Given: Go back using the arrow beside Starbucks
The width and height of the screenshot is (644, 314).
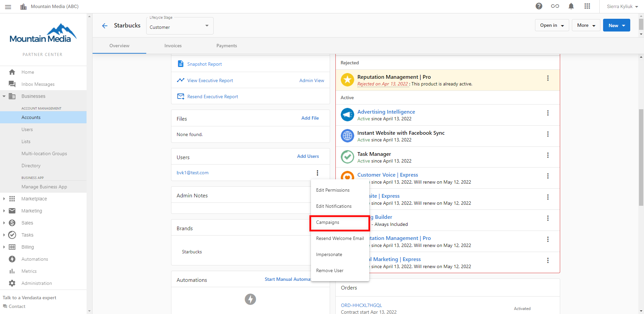Looking at the screenshot, I should 105,26.
